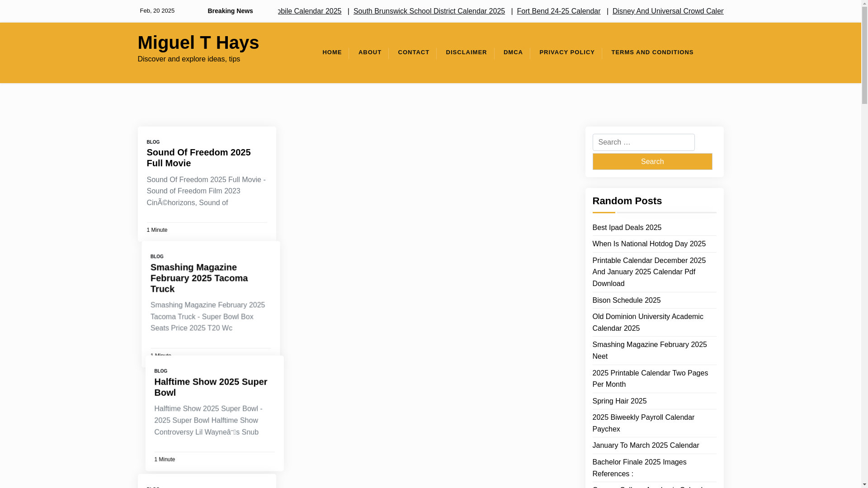868x488 pixels.
Task: Open Bison Schedule 2025
Action: tap(626, 300)
